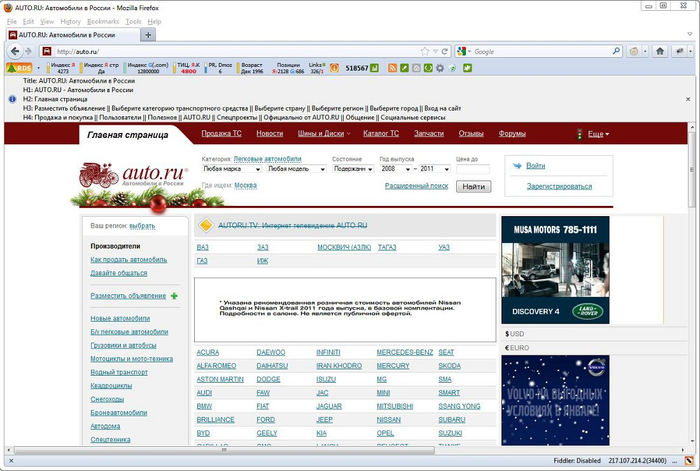
Task: Click the Мотоциклы и мото-техника link
Action: click(x=132, y=359)
